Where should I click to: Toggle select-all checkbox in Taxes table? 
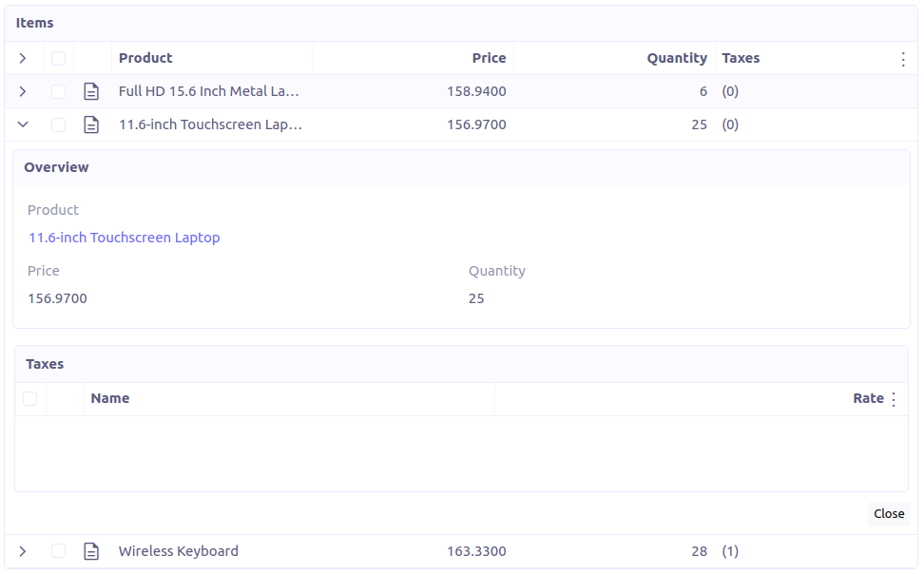[x=30, y=398]
